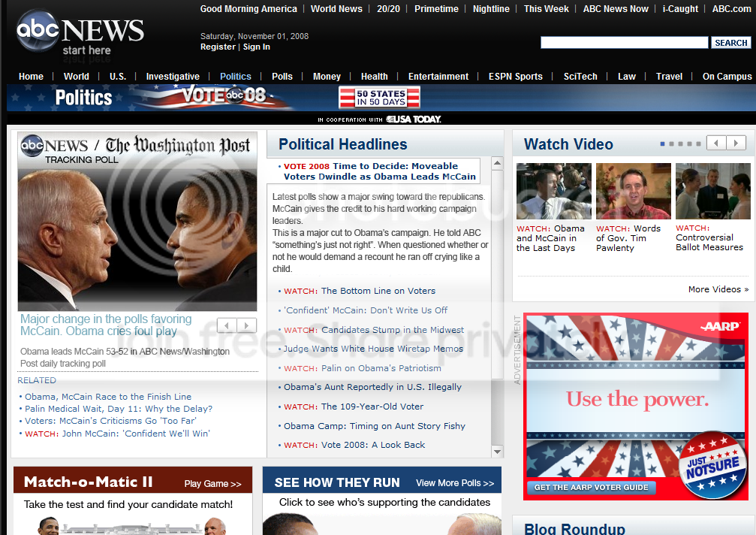
Task: Open the On Campus section
Action: pyautogui.click(x=727, y=76)
